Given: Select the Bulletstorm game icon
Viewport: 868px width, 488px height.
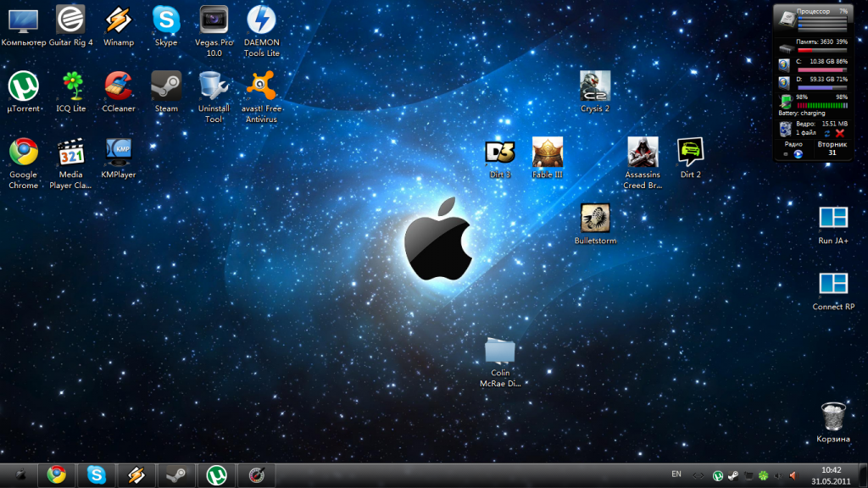Looking at the screenshot, I should point(595,224).
